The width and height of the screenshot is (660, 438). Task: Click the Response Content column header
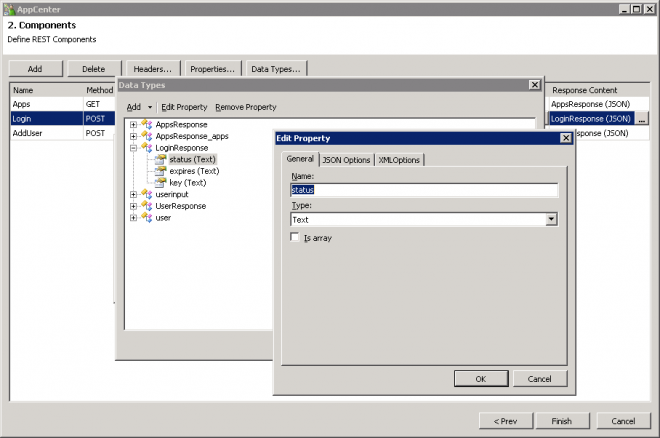(597, 90)
